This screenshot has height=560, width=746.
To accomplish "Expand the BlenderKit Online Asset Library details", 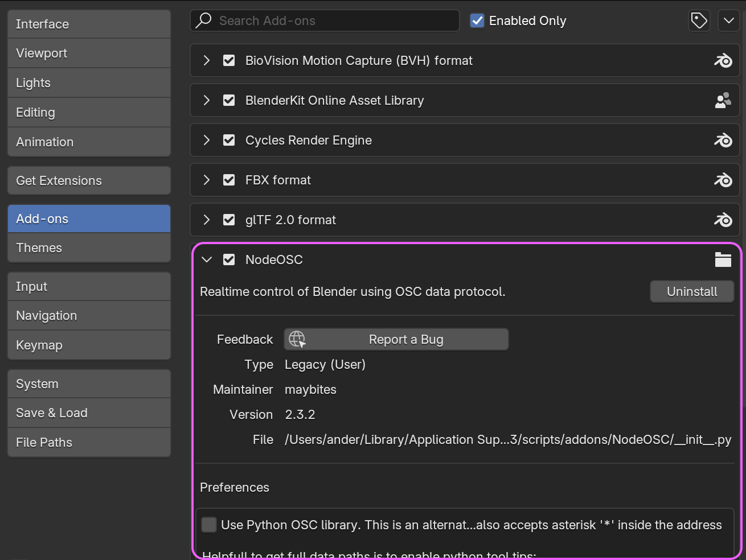I will click(x=207, y=100).
